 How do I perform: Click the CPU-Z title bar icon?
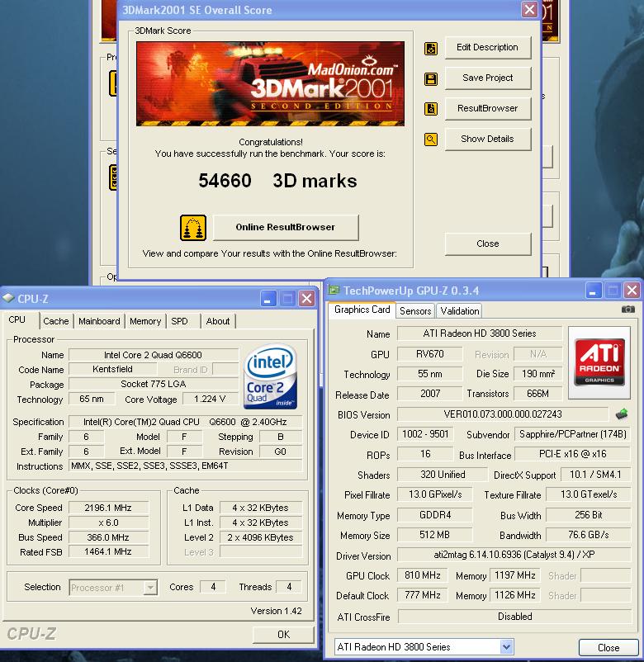[x=8, y=299]
